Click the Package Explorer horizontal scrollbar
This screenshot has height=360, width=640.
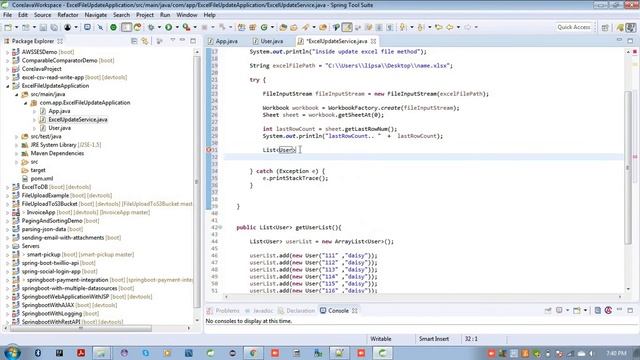(x=80, y=328)
